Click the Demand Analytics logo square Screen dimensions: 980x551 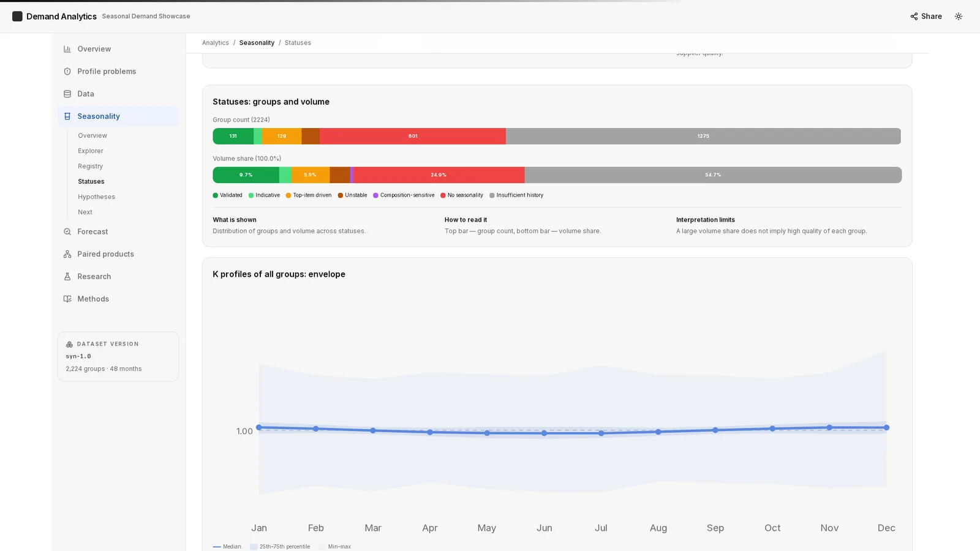coord(17,17)
